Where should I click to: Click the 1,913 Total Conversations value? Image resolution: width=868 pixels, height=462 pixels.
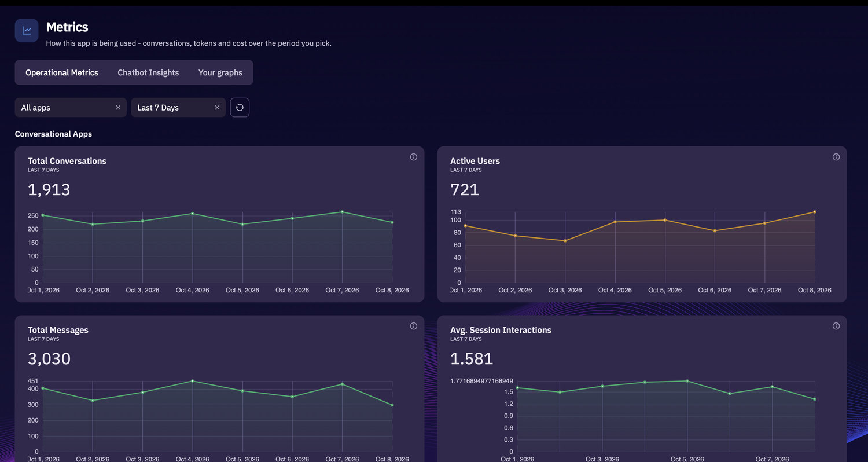click(49, 189)
